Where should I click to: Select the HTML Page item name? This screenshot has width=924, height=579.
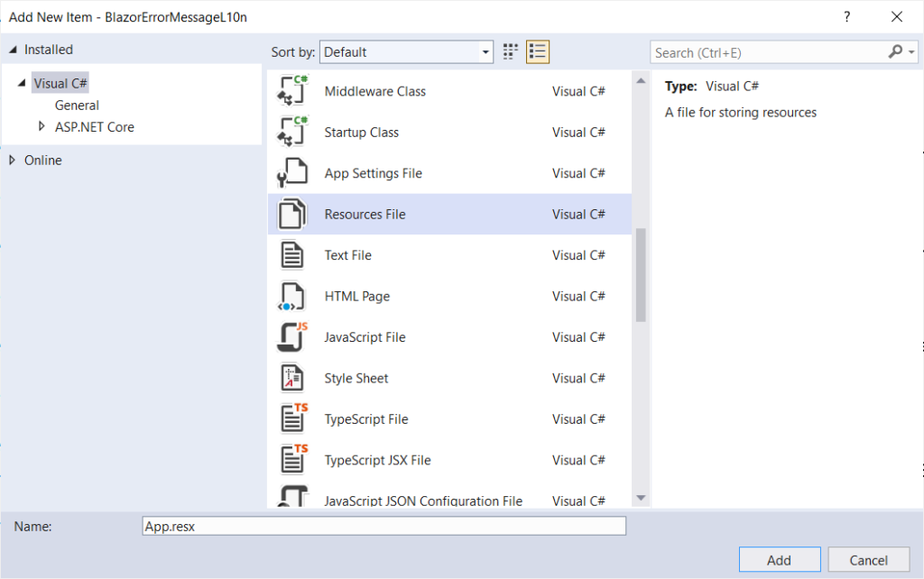pos(357,297)
